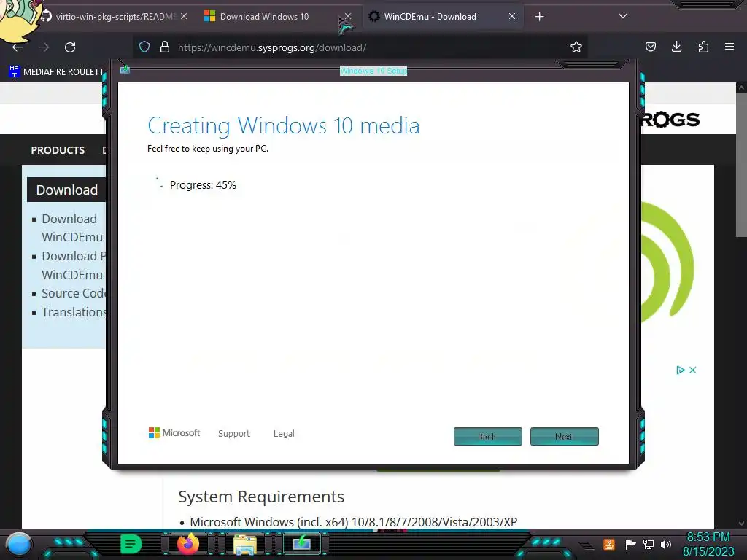The width and height of the screenshot is (747, 560).
Task: Close the advertisement with X
Action: [693, 370]
